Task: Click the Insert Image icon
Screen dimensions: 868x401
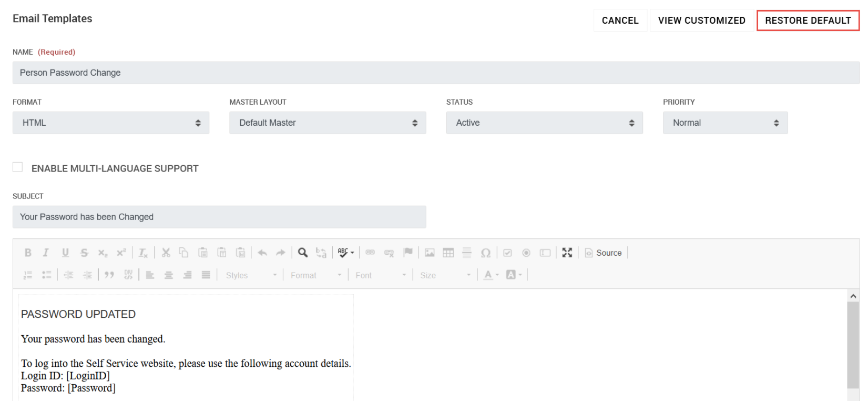Action: [x=430, y=253]
